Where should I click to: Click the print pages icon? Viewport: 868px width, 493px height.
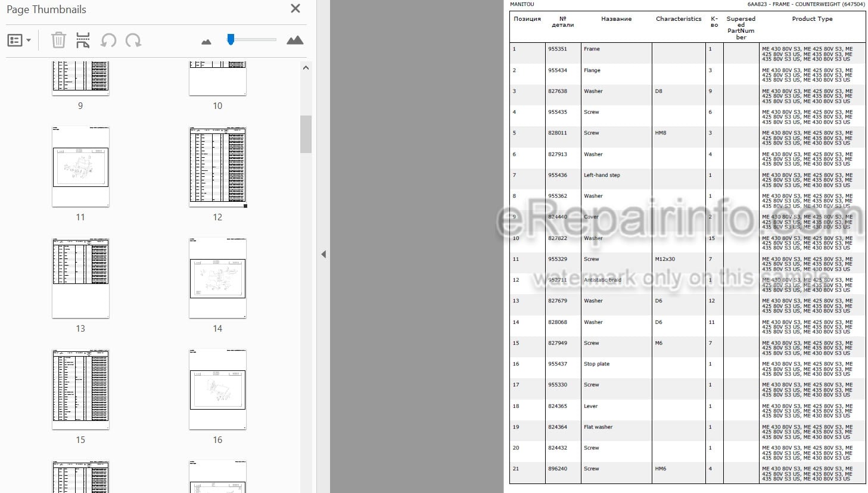[83, 40]
